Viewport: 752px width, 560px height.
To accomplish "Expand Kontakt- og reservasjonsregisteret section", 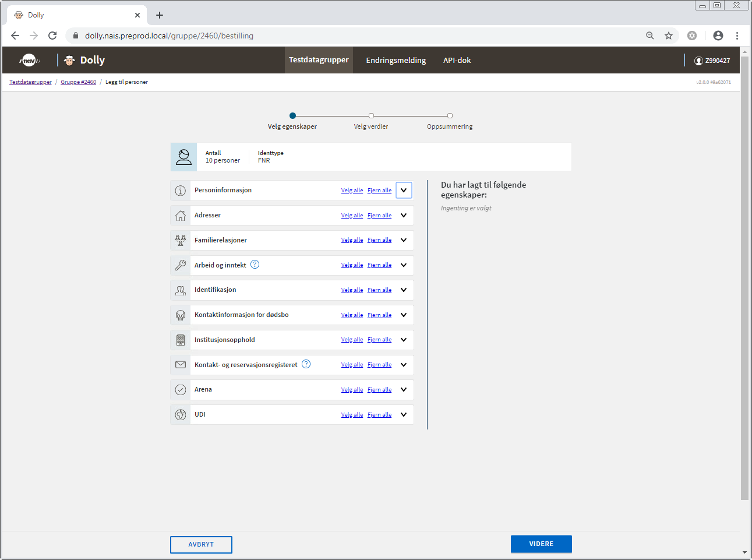I will (404, 365).
